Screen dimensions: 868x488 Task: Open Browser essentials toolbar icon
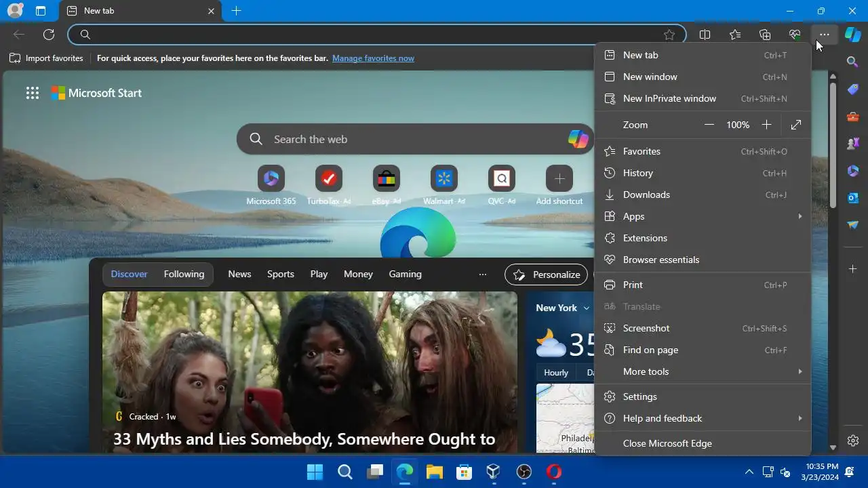[x=795, y=35]
